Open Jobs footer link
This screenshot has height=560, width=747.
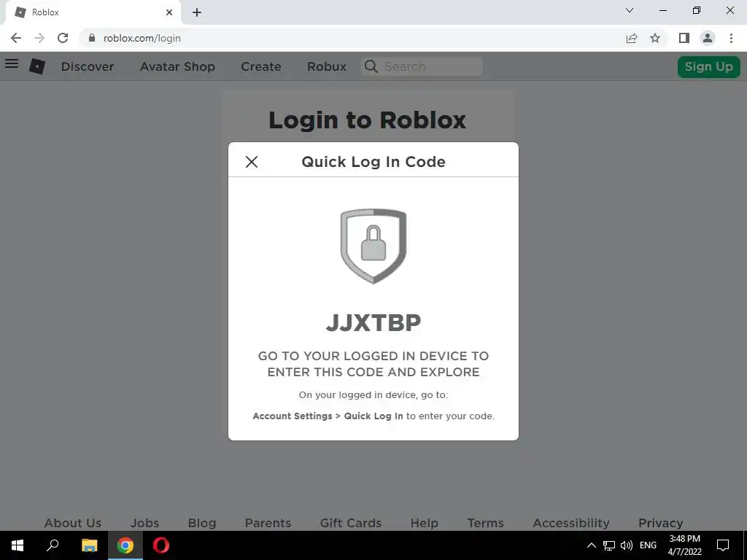point(145,523)
